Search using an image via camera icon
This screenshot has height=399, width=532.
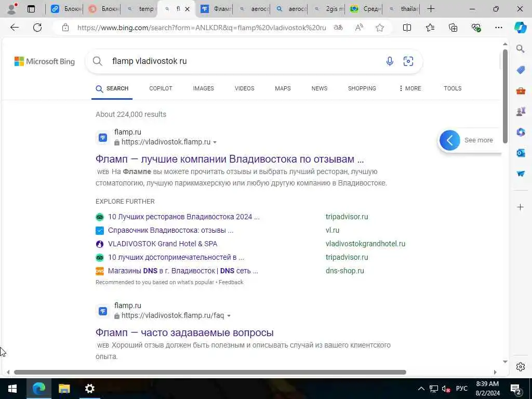pos(408,61)
